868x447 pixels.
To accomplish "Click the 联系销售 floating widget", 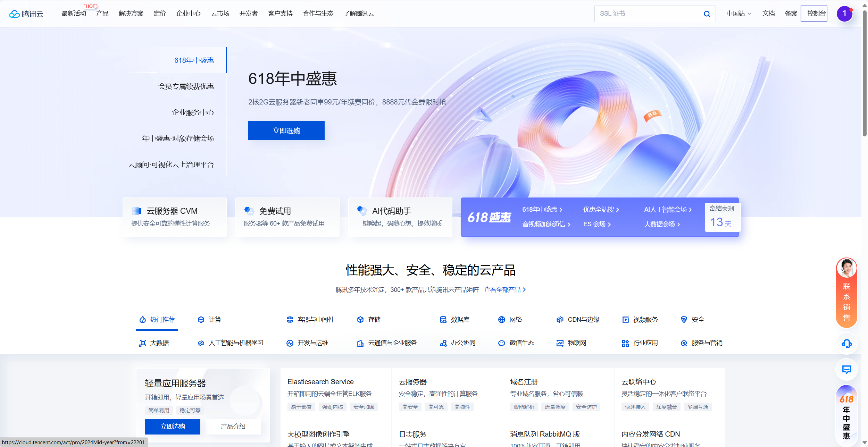I will click(846, 293).
